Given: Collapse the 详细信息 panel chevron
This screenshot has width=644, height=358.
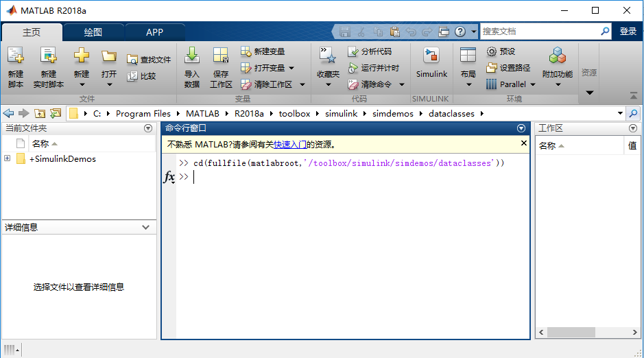Looking at the screenshot, I should tap(145, 227).
